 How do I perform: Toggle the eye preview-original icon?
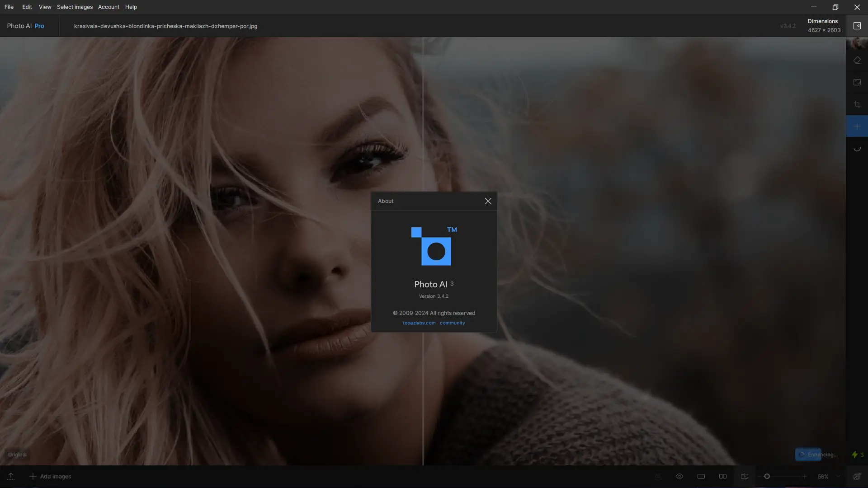pos(679,476)
